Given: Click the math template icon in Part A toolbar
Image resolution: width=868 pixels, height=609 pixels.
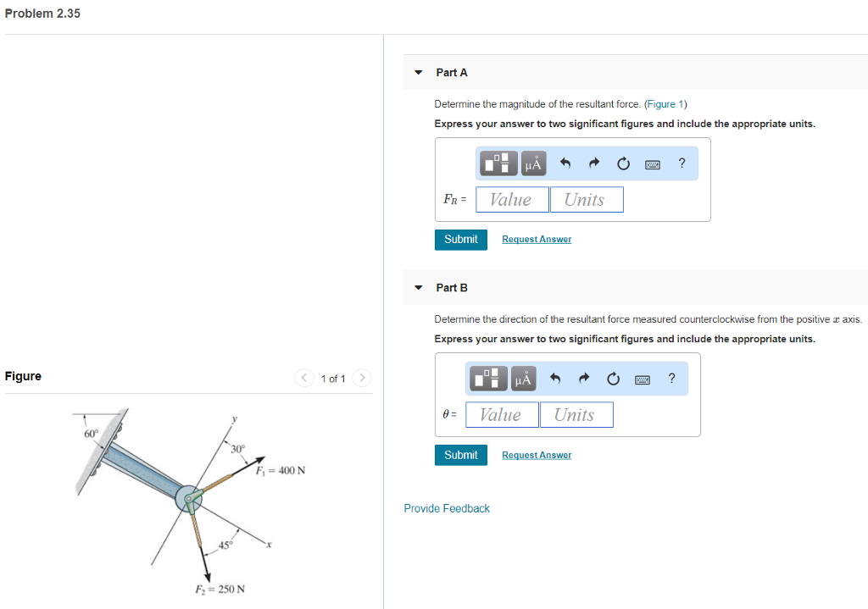Looking at the screenshot, I should click(498, 163).
